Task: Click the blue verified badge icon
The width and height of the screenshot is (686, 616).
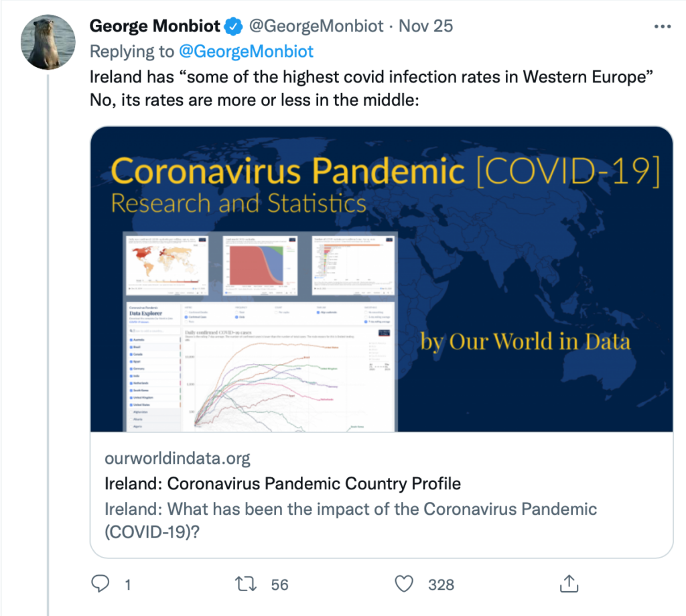Action: pos(234,26)
